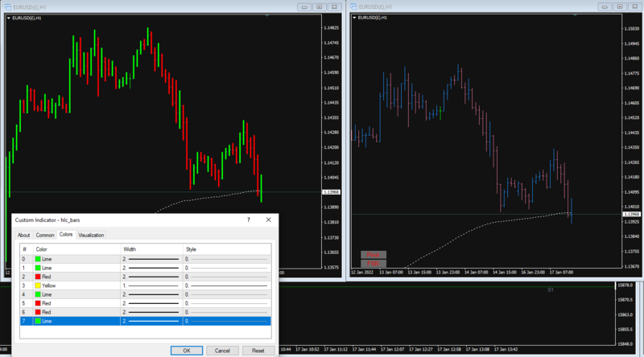Pick the Red color swatch in row 6

click(38, 312)
